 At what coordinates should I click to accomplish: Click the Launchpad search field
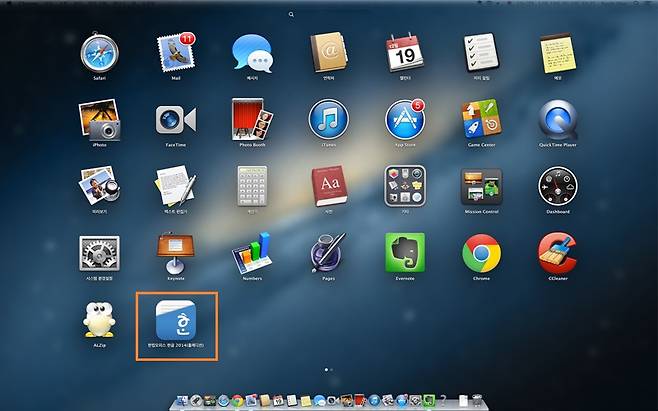click(x=291, y=14)
